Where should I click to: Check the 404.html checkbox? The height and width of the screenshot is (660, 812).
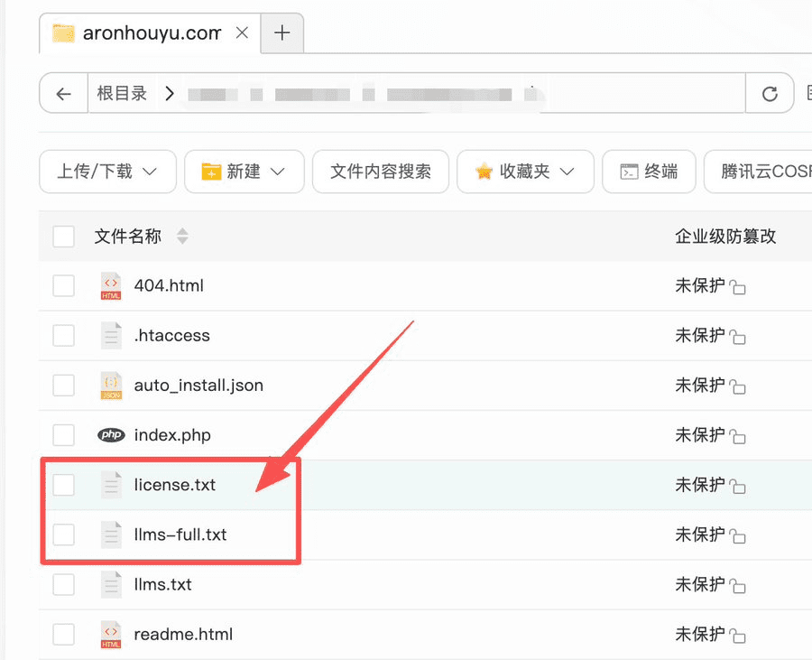(x=64, y=285)
